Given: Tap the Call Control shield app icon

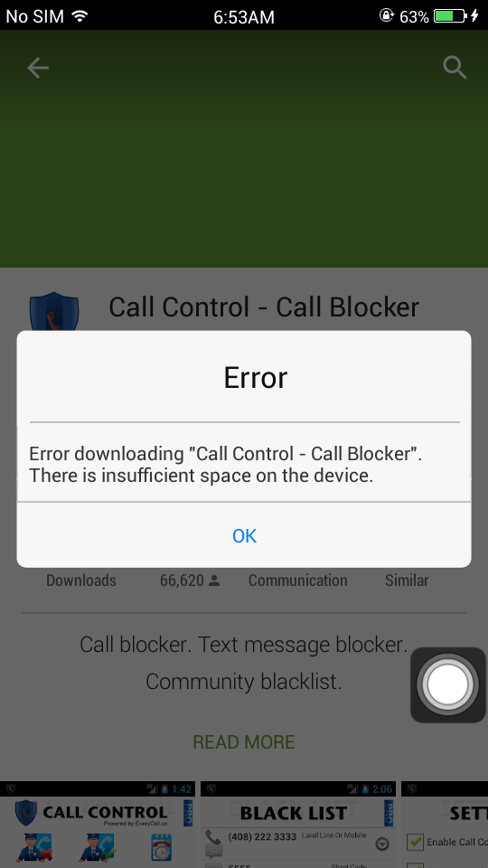Looking at the screenshot, I should click(53, 312).
